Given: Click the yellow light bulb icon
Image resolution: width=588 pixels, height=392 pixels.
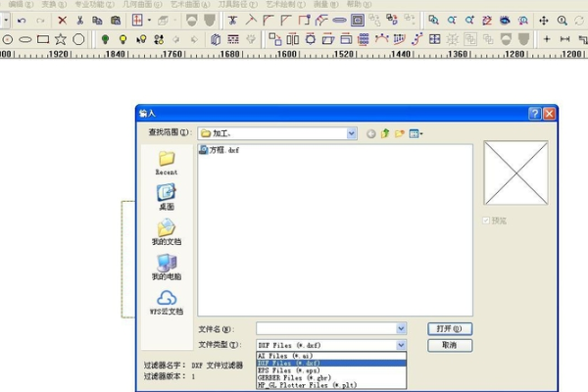Looking at the screenshot, I should click(x=123, y=39).
